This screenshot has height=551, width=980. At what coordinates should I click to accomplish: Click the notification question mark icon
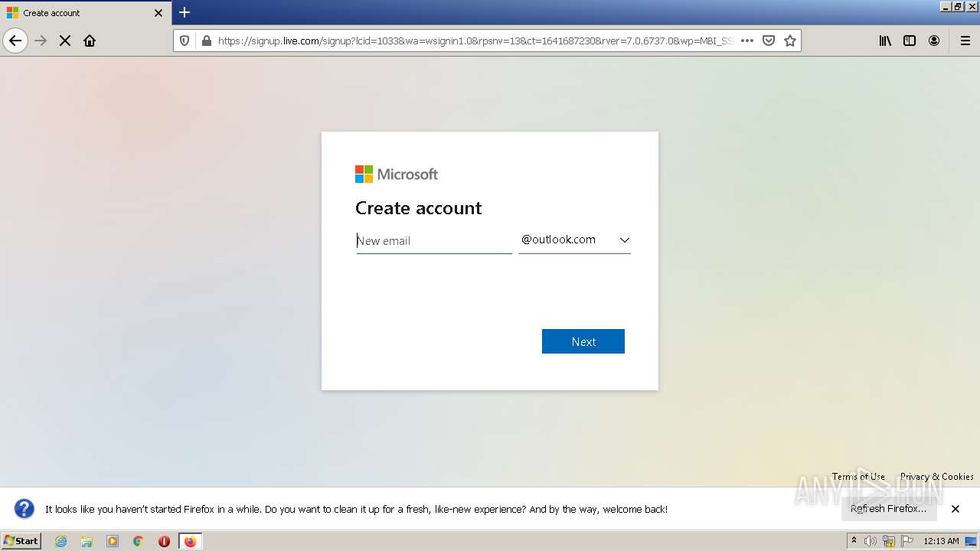pos(24,509)
